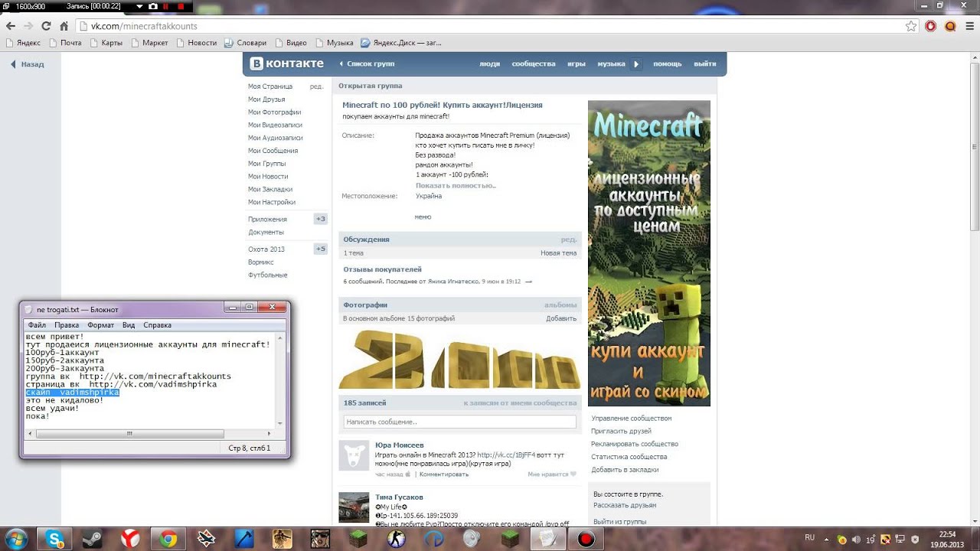Open the Notepad taskbar item
This screenshot has width=980, height=551.
[548, 539]
